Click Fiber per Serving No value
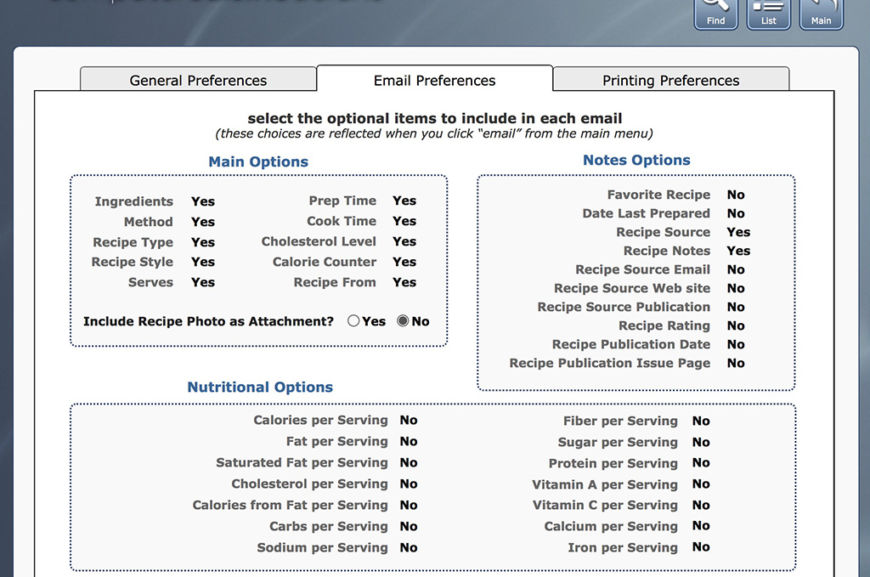This screenshot has height=577, width=870. 701,421
